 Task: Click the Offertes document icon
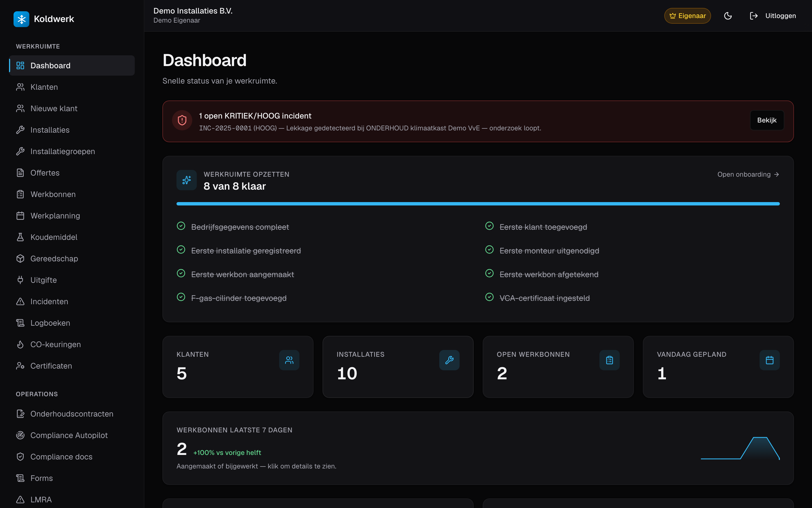[x=21, y=173]
